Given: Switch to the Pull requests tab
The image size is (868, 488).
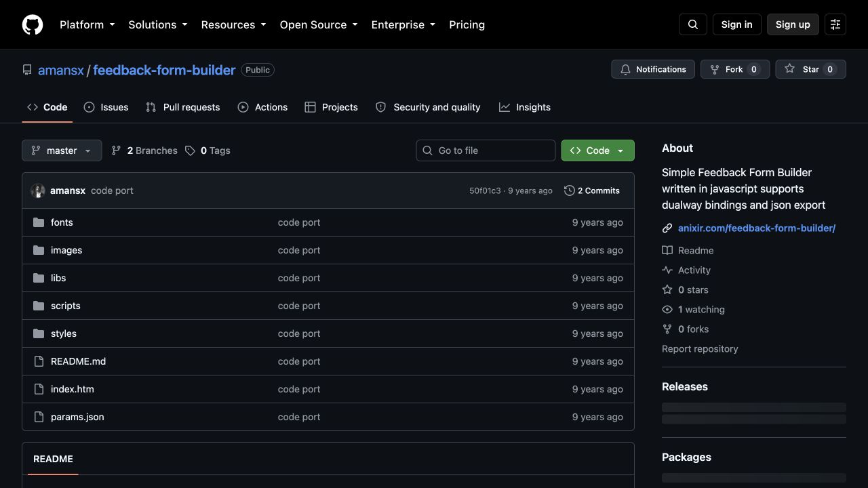Looking at the screenshot, I should click(183, 107).
